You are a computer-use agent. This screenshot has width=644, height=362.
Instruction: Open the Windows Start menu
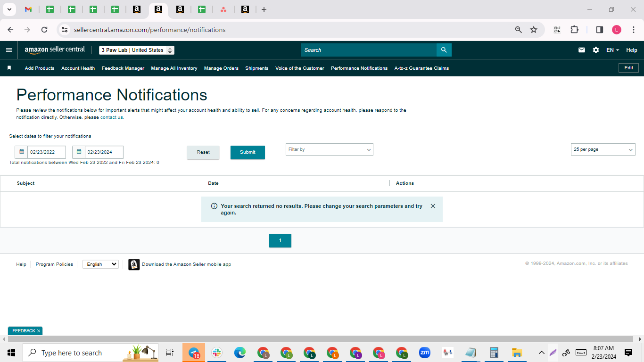[x=11, y=353]
